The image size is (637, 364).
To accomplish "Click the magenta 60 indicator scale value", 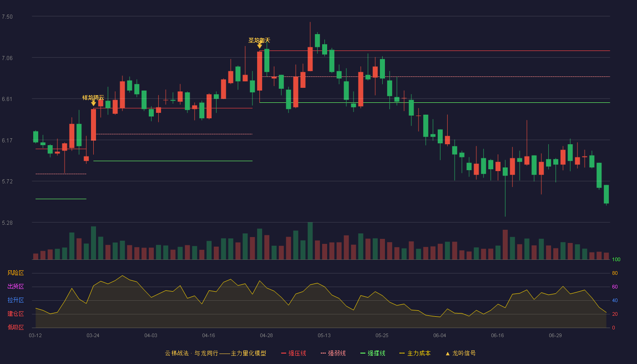I will [x=615, y=287].
